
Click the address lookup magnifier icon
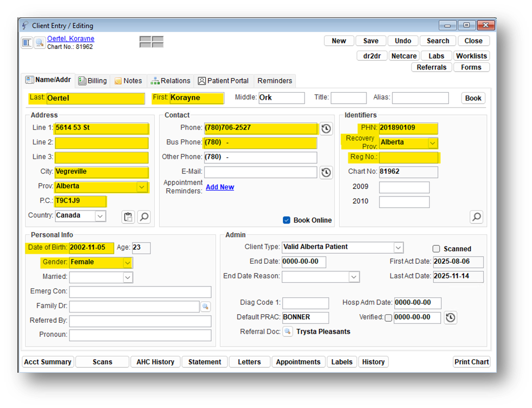point(144,217)
